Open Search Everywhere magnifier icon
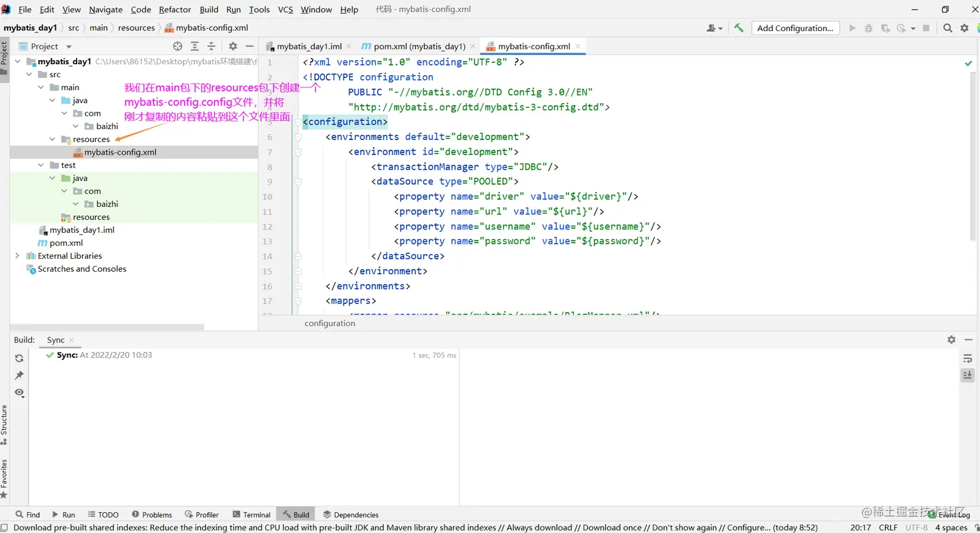The width and height of the screenshot is (980, 533). pos(948,28)
